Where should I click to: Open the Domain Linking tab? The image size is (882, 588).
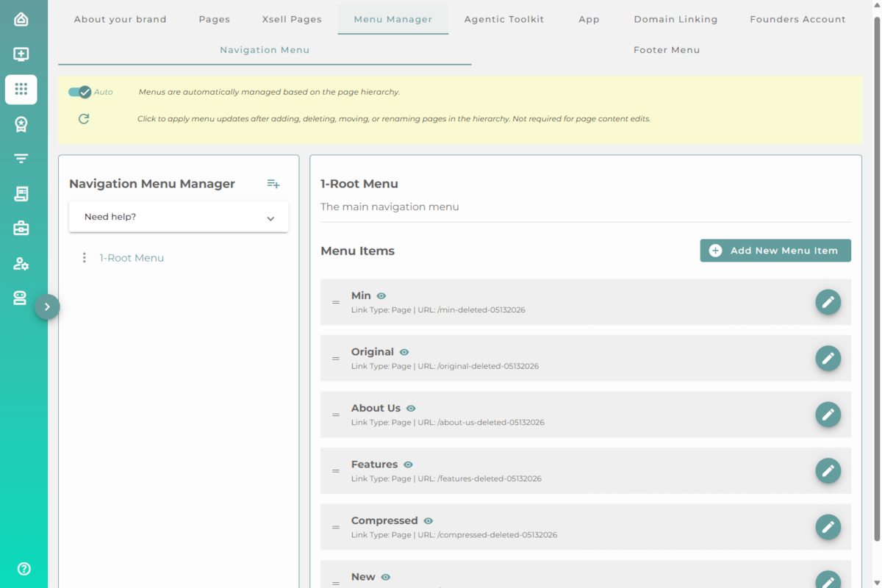coord(675,19)
